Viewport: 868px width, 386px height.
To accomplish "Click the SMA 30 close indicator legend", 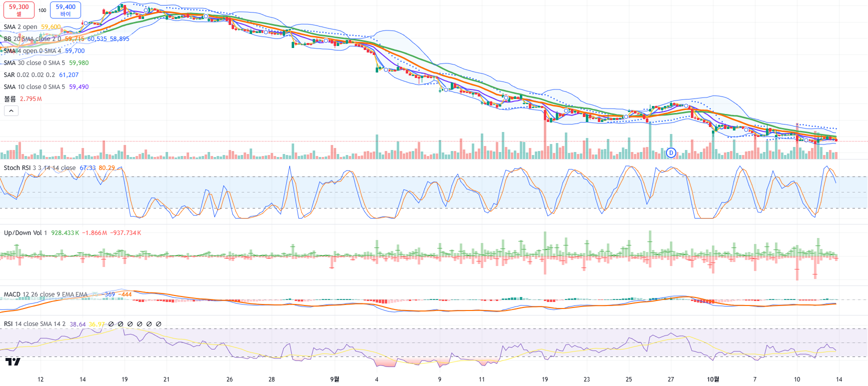I will pyautogui.click(x=34, y=63).
